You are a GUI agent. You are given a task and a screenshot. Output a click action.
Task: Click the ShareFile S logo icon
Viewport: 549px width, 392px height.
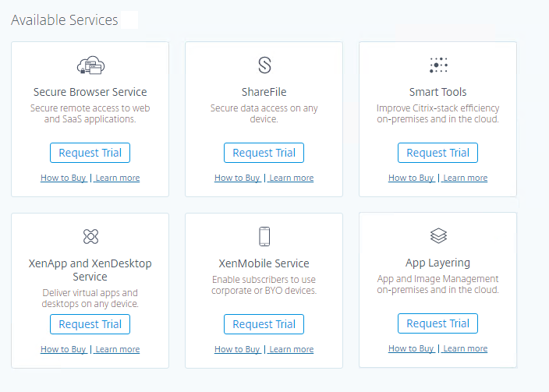click(x=264, y=65)
